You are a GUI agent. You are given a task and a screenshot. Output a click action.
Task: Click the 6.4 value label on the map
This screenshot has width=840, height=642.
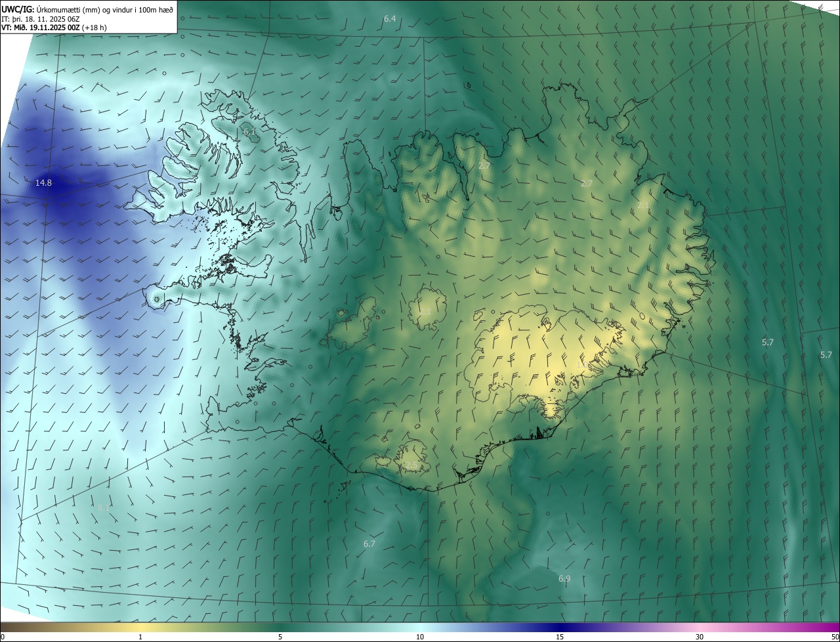pos(390,19)
